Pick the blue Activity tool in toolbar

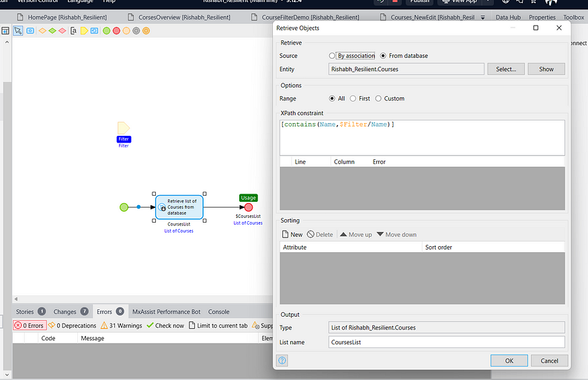(30, 31)
